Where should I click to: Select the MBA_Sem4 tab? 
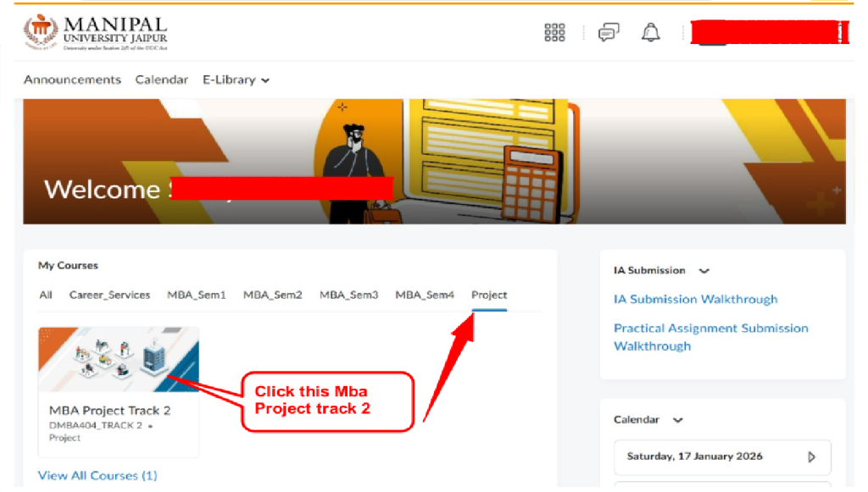tap(425, 296)
